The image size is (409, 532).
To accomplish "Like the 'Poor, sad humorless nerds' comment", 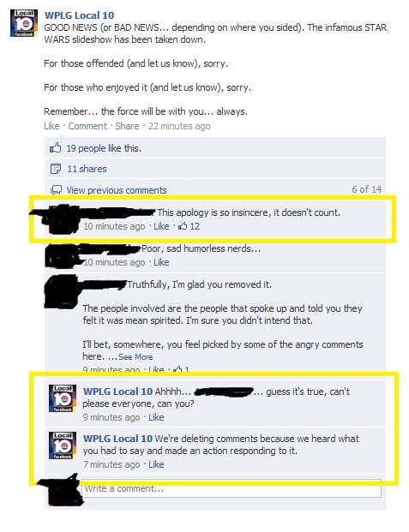I will click(161, 262).
